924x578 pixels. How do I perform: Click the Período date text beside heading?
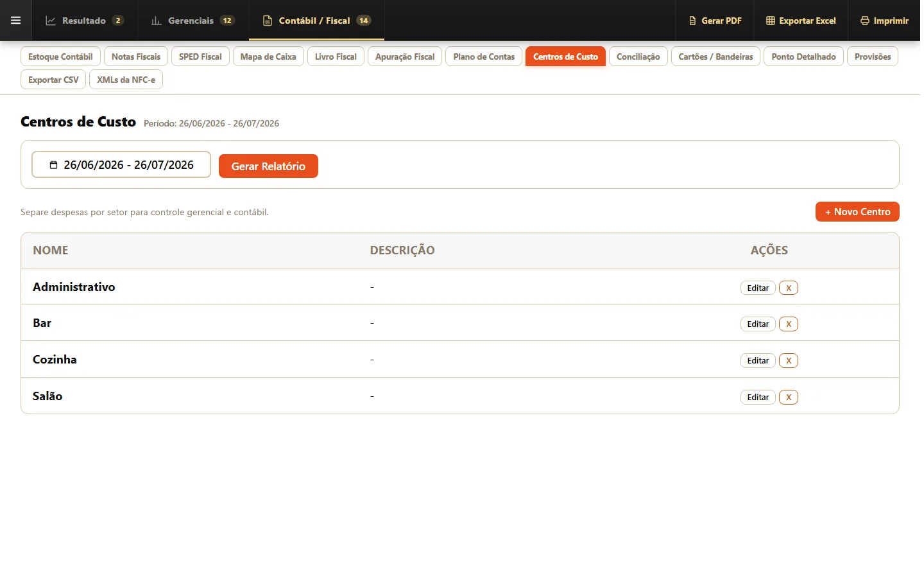(211, 123)
